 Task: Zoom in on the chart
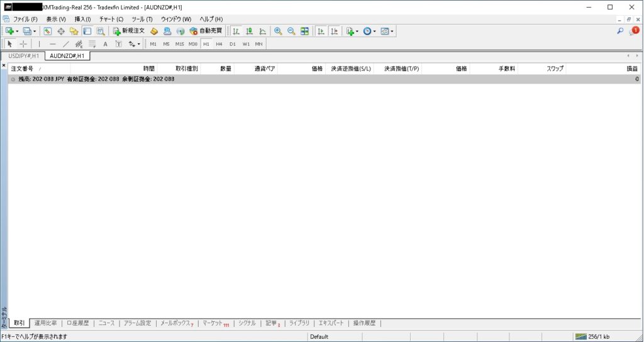[278, 31]
